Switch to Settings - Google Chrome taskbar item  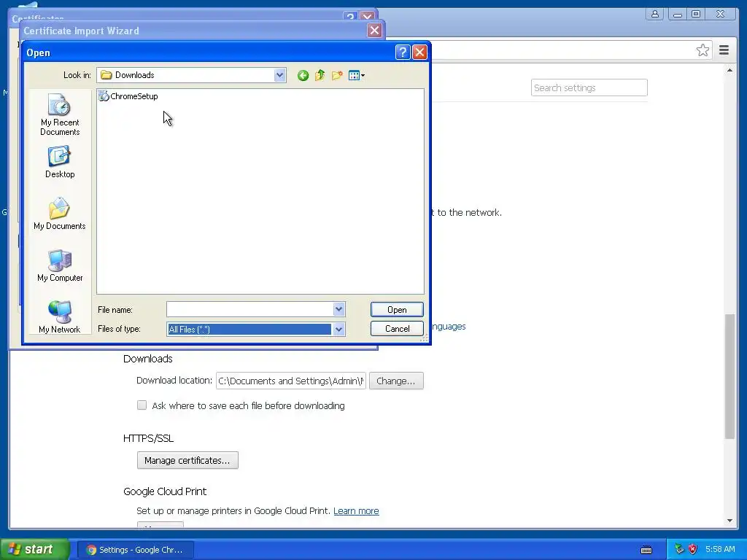tap(135, 550)
